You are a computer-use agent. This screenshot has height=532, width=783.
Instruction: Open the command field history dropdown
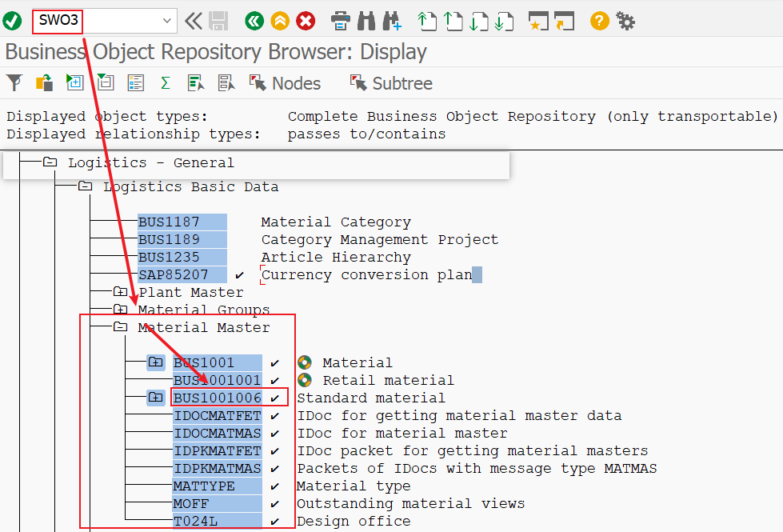click(x=167, y=21)
